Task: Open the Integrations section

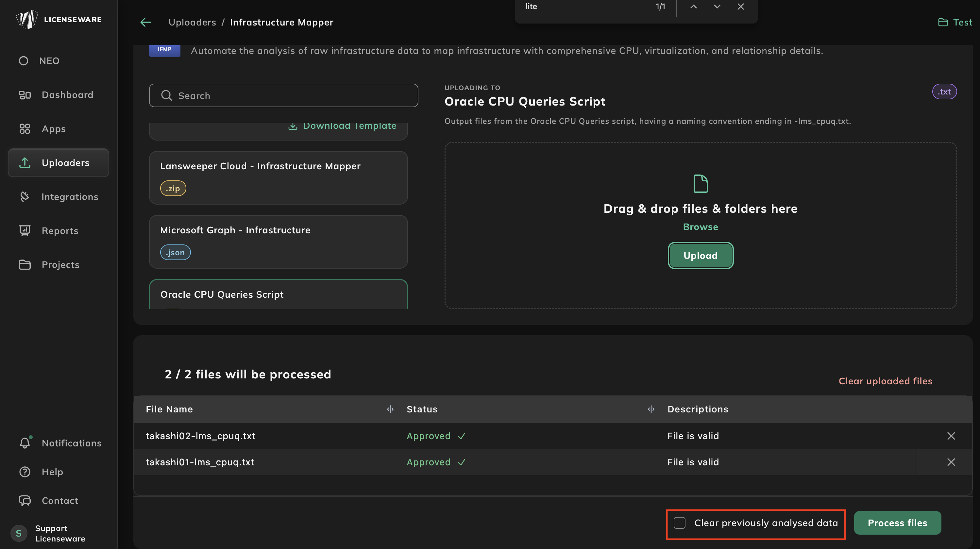Action: [59, 196]
